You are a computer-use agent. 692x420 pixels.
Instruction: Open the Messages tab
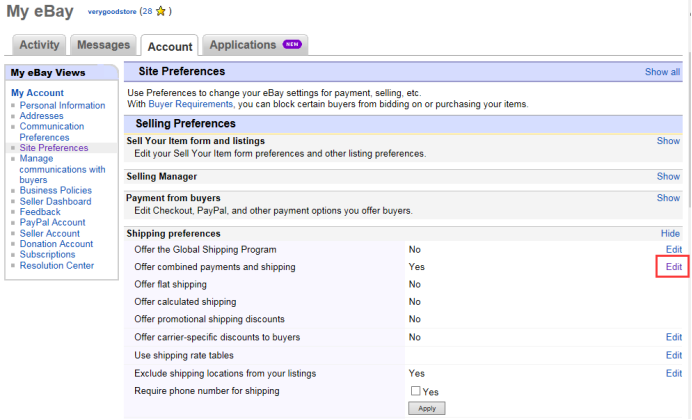pyautogui.click(x=104, y=45)
